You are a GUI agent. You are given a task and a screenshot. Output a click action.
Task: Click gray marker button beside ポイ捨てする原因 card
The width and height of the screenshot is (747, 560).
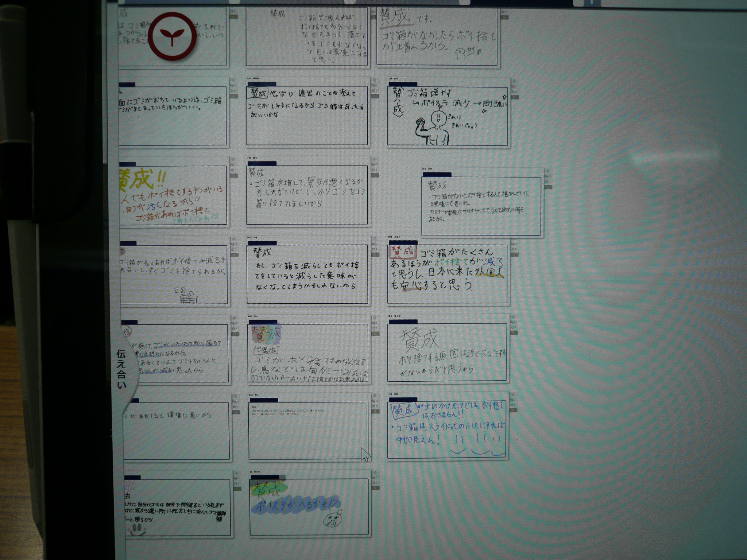(x=514, y=333)
